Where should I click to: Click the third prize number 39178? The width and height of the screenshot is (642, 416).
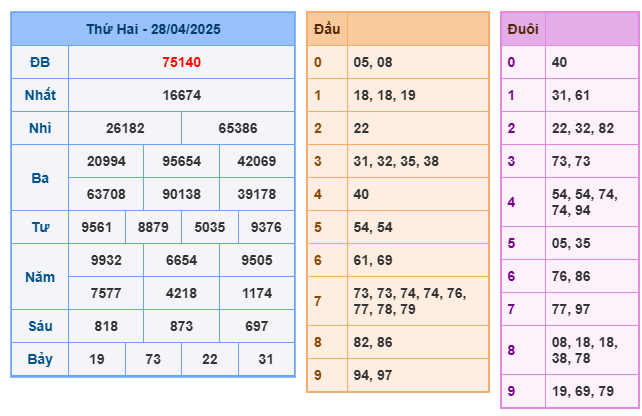pyautogui.click(x=257, y=194)
